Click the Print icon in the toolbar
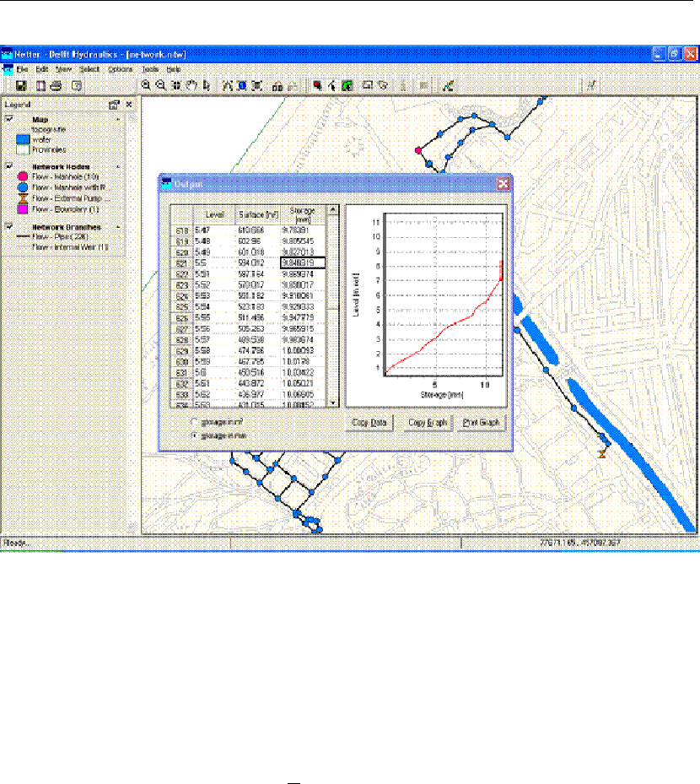 point(56,86)
